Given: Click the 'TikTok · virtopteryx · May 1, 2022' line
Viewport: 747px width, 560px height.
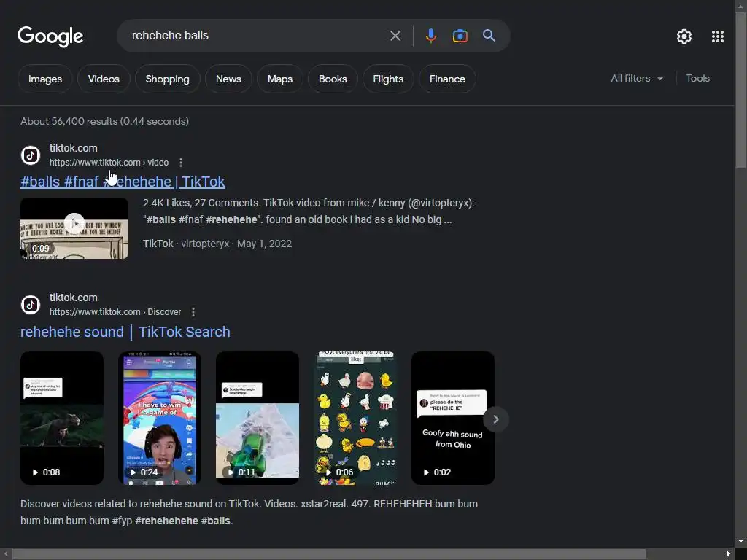Looking at the screenshot, I should click(217, 244).
